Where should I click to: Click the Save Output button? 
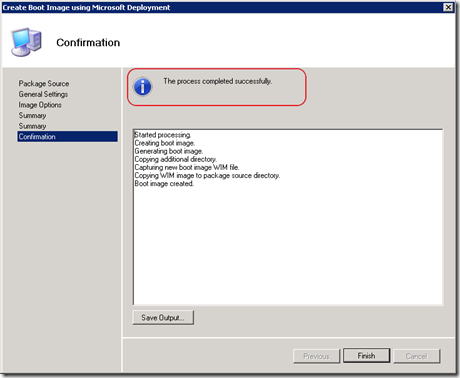click(x=163, y=318)
